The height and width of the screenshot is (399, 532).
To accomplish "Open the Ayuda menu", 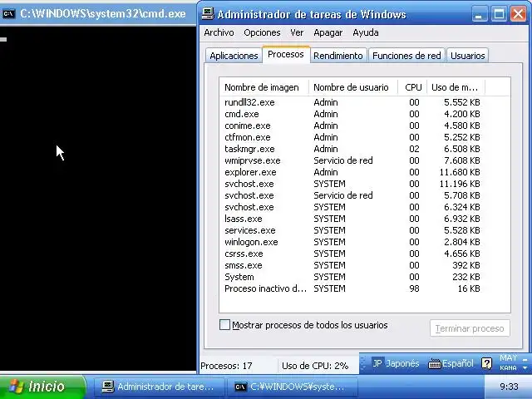I will [366, 32].
